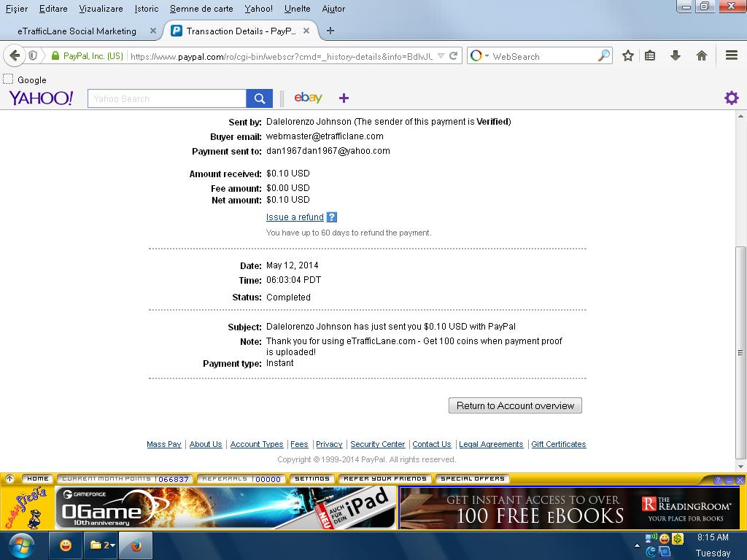Open the Firefox hamburger menu

[x=732, y=55]
